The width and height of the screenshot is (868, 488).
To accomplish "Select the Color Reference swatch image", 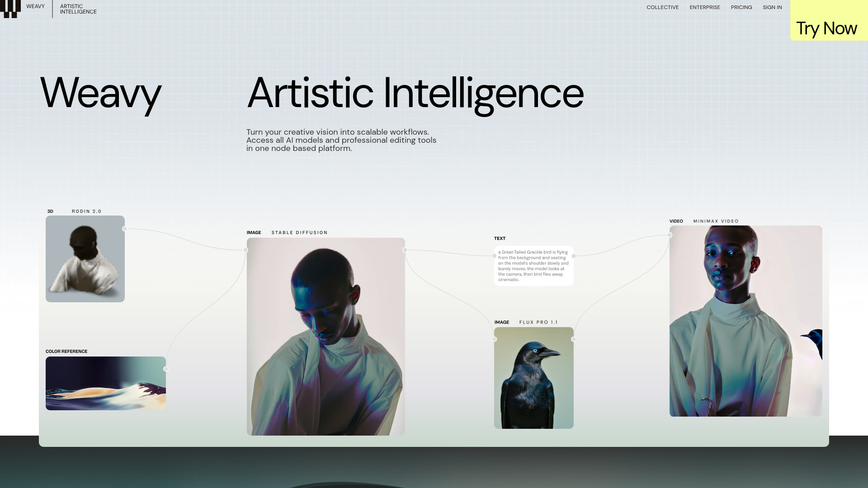I will coord(105,383).
